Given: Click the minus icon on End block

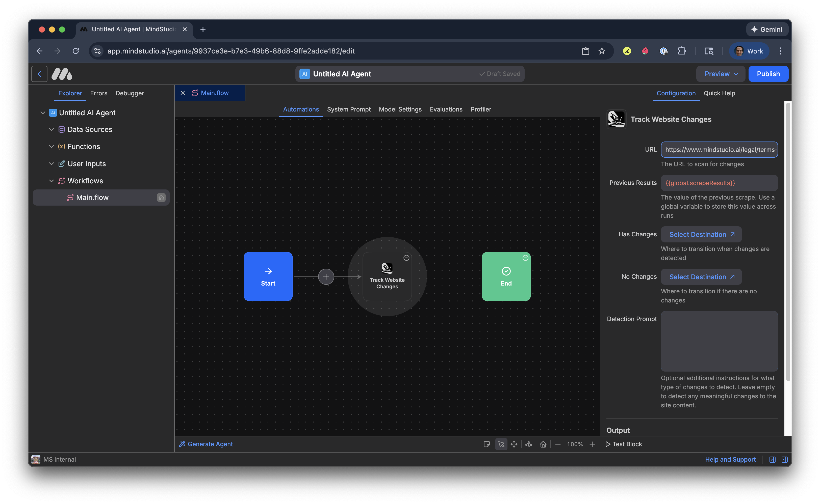Looking at the screenshot, I should pos(525,258).
